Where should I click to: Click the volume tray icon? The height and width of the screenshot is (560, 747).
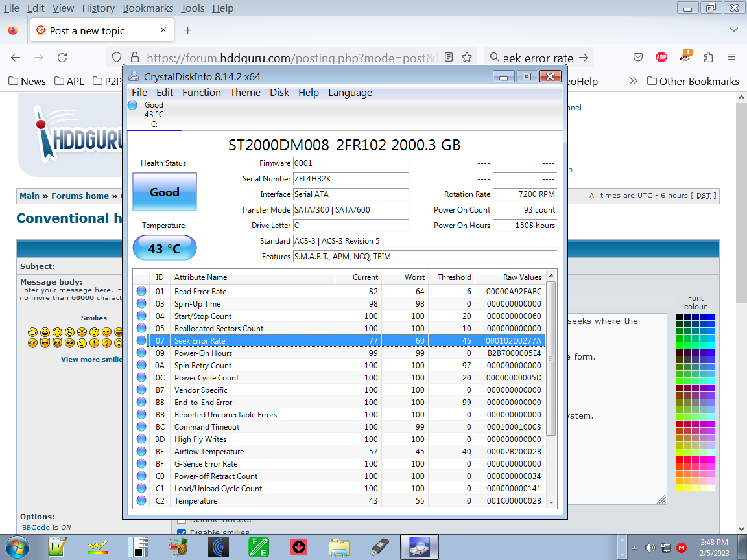[x=650, y=548]
